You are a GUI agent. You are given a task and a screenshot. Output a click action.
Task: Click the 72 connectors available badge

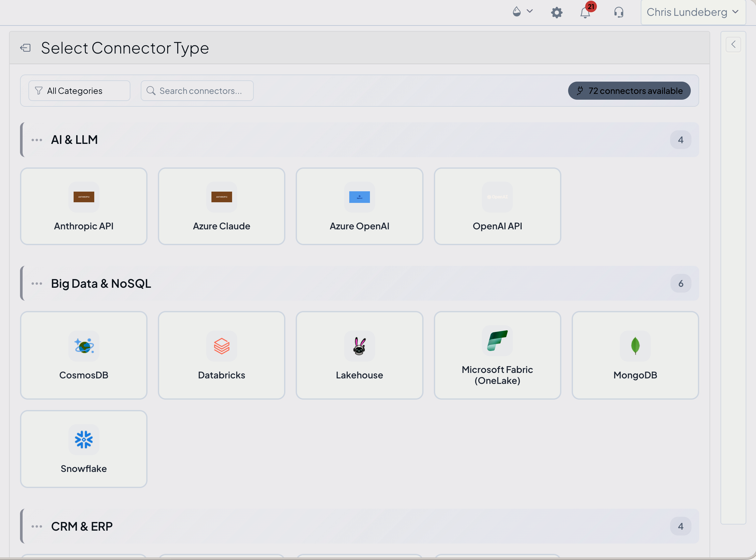tap(629, 91)
